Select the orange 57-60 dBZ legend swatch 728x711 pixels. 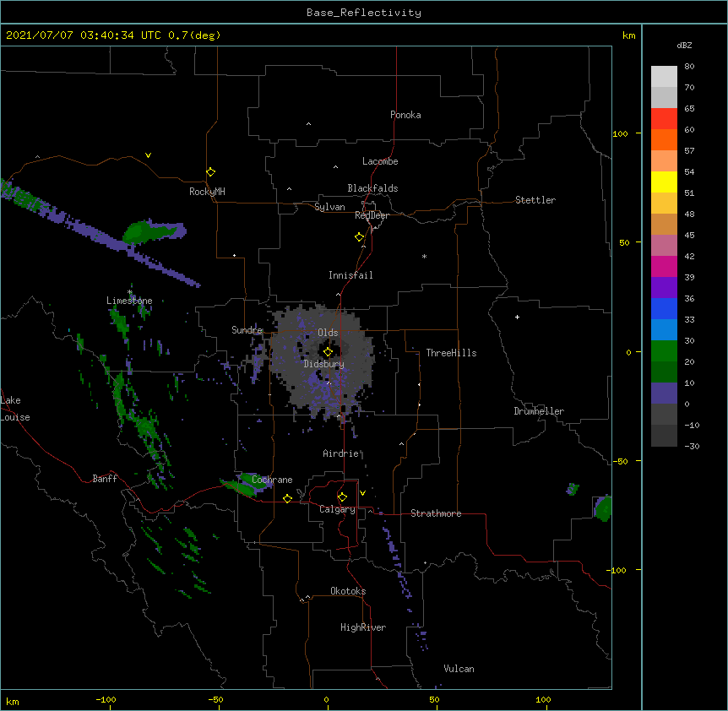click(664, 139)
